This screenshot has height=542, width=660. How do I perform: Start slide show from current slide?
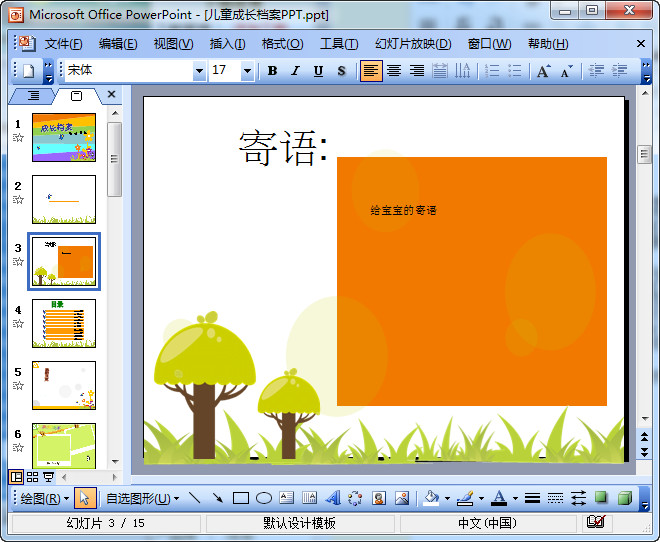(48, 477)
